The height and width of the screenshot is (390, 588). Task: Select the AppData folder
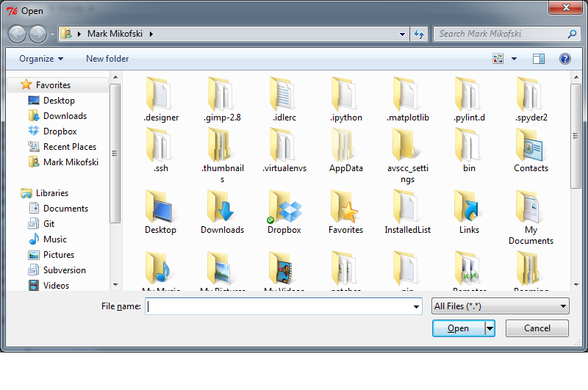345,151
